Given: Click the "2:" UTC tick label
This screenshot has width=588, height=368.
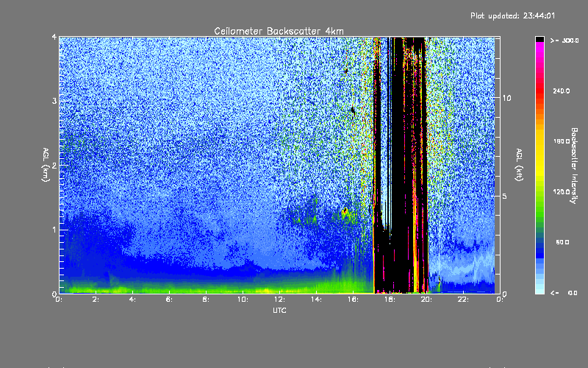Looking at the screenshot, I should [x=96, y=300].
